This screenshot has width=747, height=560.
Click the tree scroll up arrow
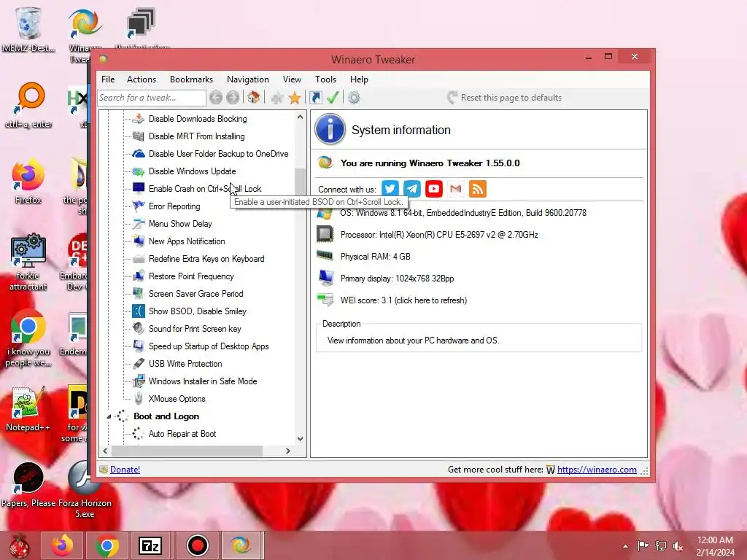click(x=300, y=117)
